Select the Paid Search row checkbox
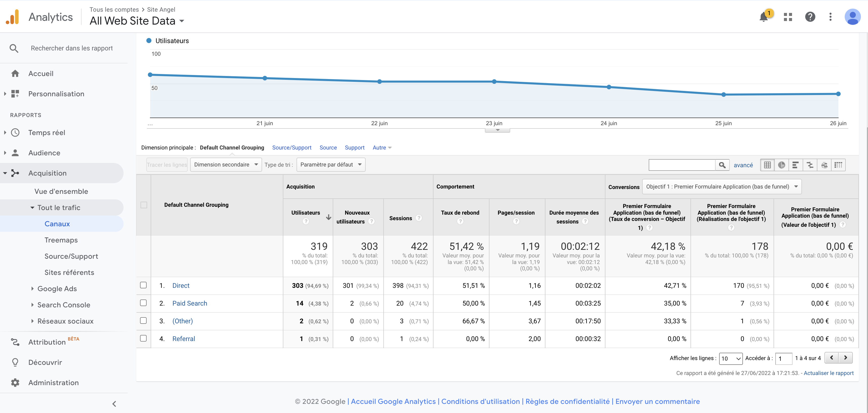 pos(144,303)
